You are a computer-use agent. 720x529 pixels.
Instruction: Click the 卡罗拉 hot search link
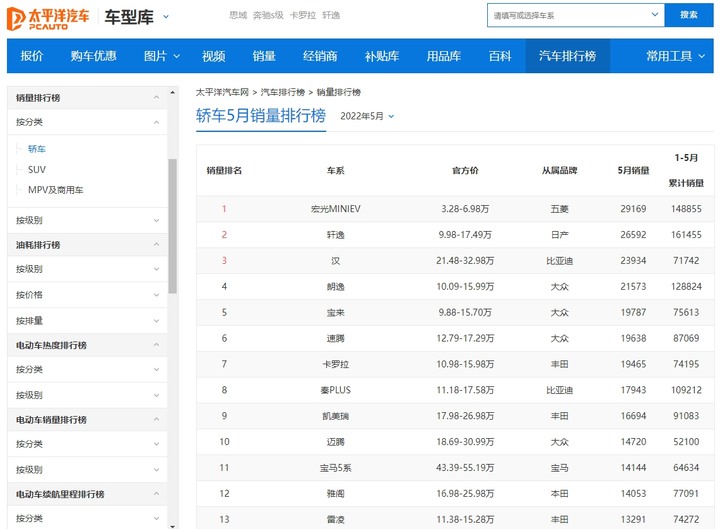point(303,15)
